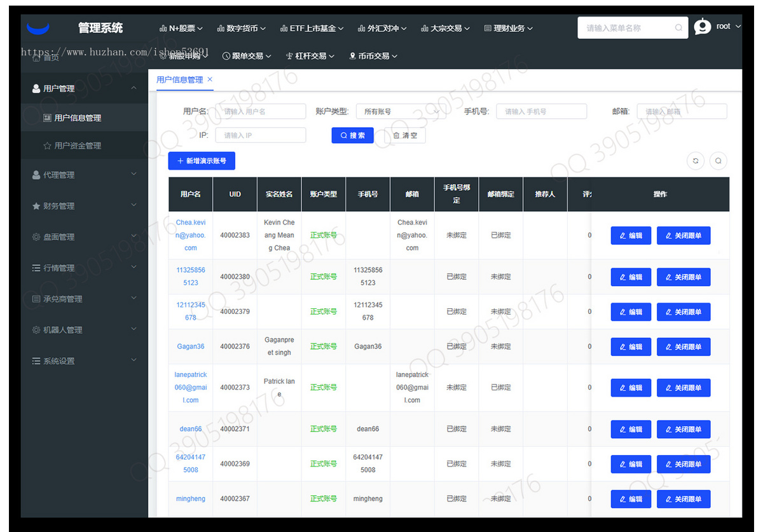Close the 用户信息管理 tab
The width and height of the screenshot is (763, 532).
210,79
